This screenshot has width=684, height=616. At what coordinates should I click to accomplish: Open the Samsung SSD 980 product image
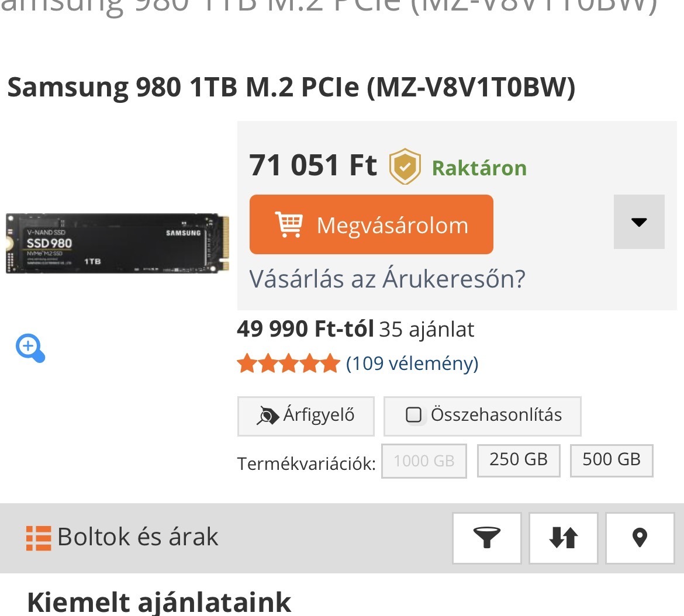(118, 243)
